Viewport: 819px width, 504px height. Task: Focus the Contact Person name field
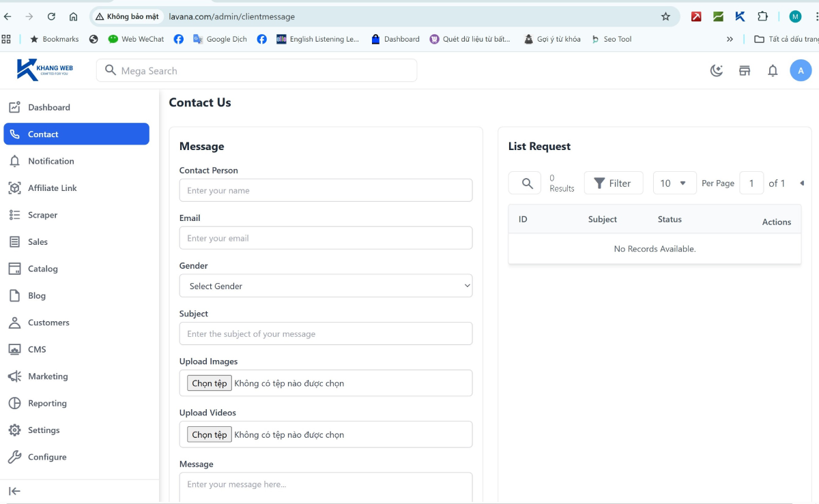coord(326,190)
